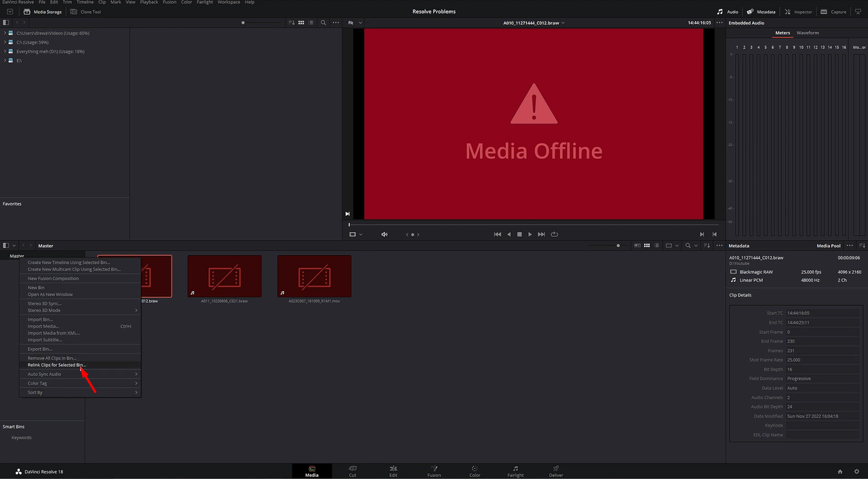The width and height of the screenshot is (868, 479).
Task: Open the Edit page
Action: pyautogui.click(x=393, y=471)
